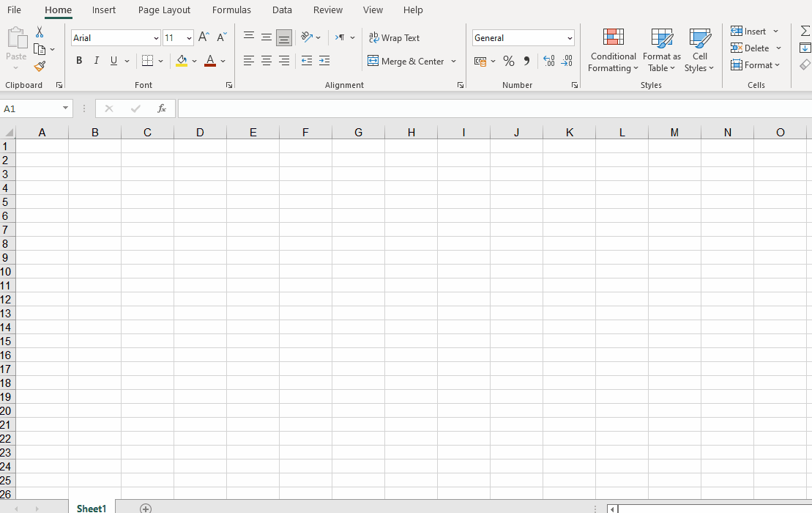Screen dimensions: 812x513
Task: Increase font size with the larger A icon
Action: click(x=204, y=37)
